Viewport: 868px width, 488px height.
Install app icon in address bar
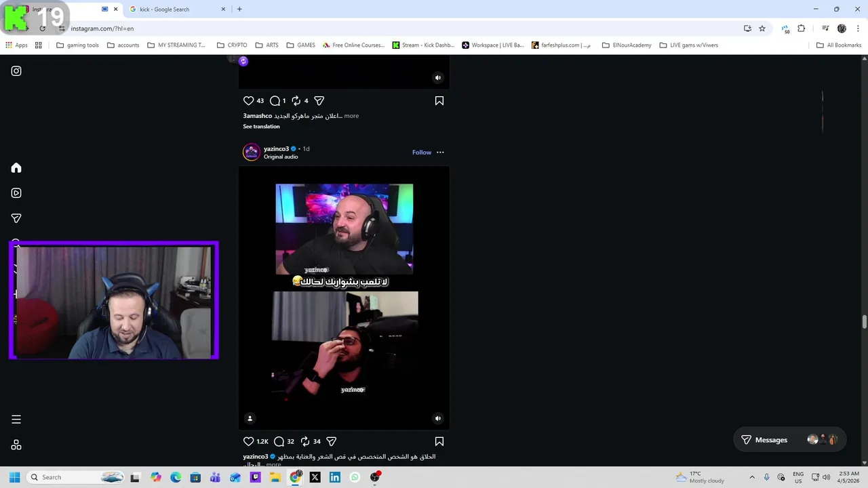click(x=747, y=28)
